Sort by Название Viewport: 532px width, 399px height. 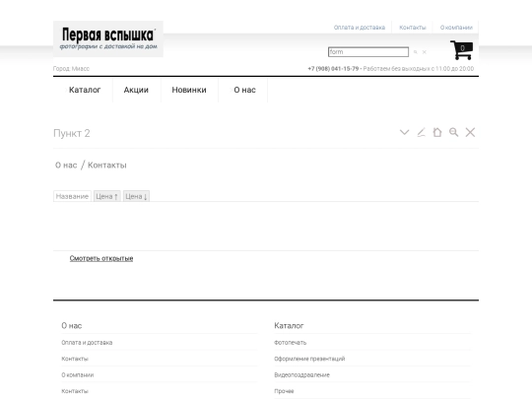(x=72, y=196)
